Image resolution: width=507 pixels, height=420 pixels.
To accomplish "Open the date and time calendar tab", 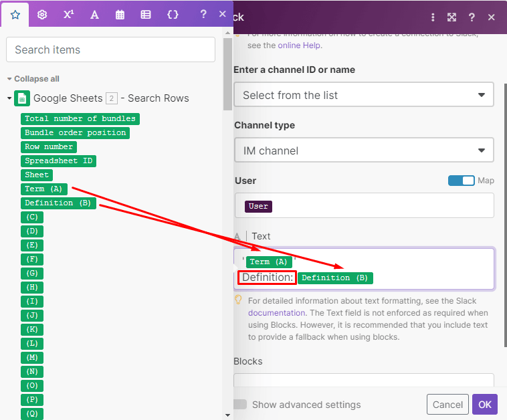I will 120,15.
